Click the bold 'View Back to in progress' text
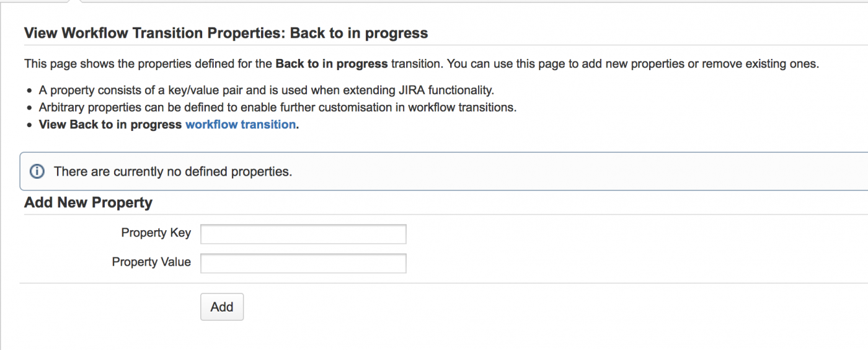Viewport: 868px width, 350px height. (x=110, y=124)
